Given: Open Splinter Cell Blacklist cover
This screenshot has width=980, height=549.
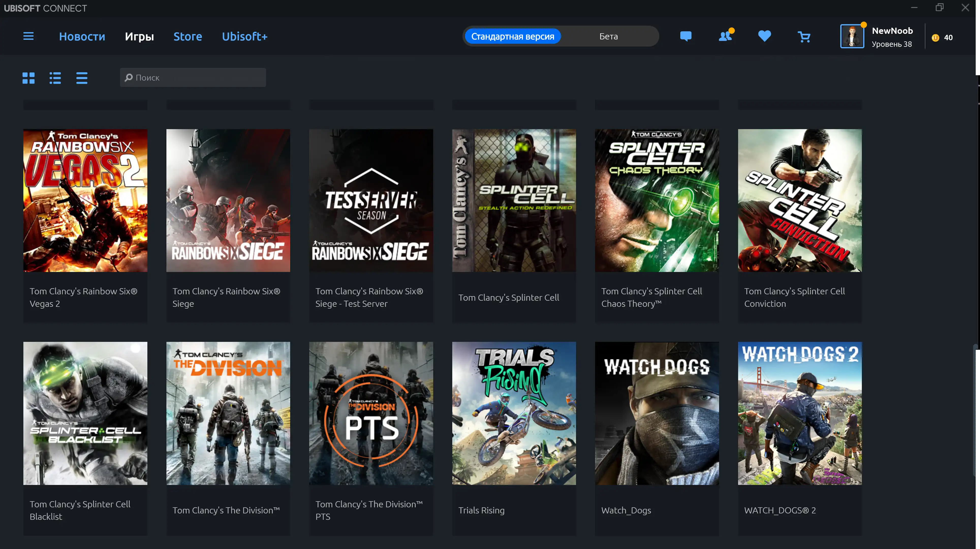Looking at the screenshot, I should 85,413.
